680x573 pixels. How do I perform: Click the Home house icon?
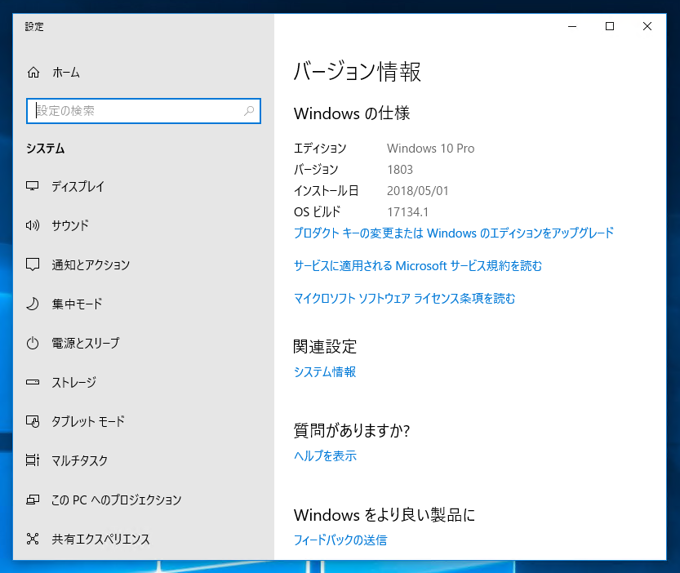33,72
